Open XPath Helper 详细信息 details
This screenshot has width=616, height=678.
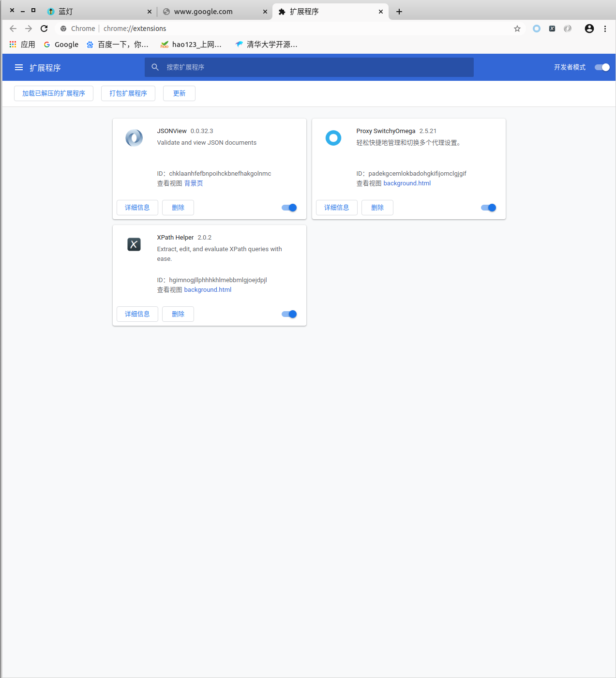click(137, 314)
